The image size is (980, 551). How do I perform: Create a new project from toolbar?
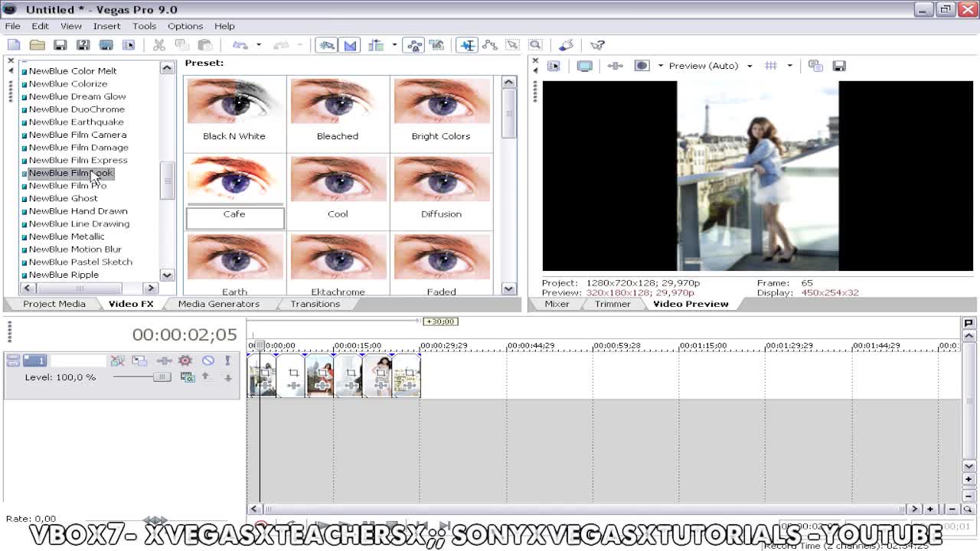[x=14, y=45]
